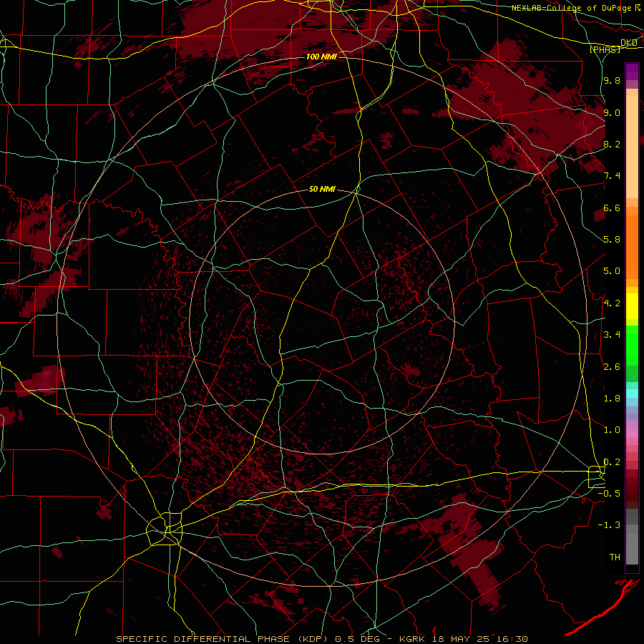Click the 18 MAY 25 date text
Image resolution: width=644 pixels, height=644 pixels.
click(x=462, y=639)
